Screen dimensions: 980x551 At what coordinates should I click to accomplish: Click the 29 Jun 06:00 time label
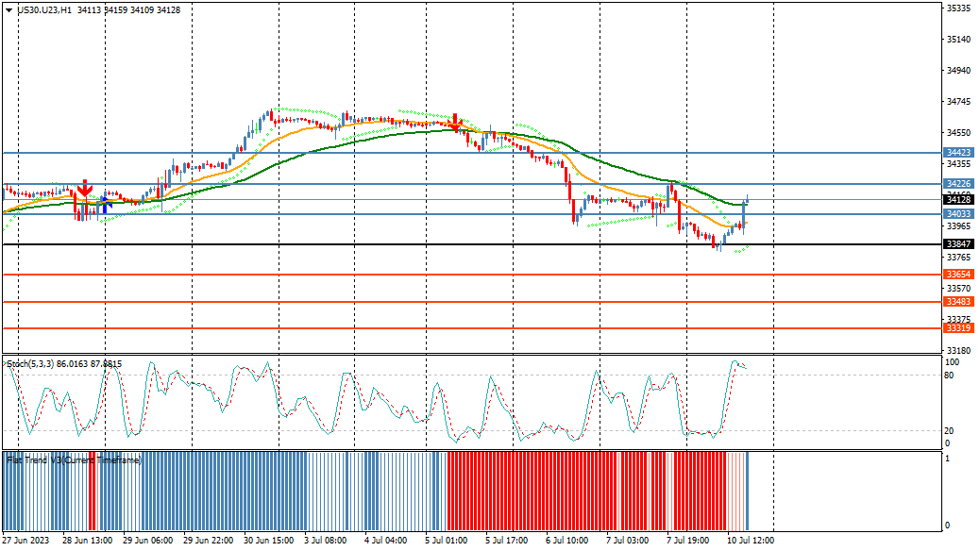coord(147,541)
